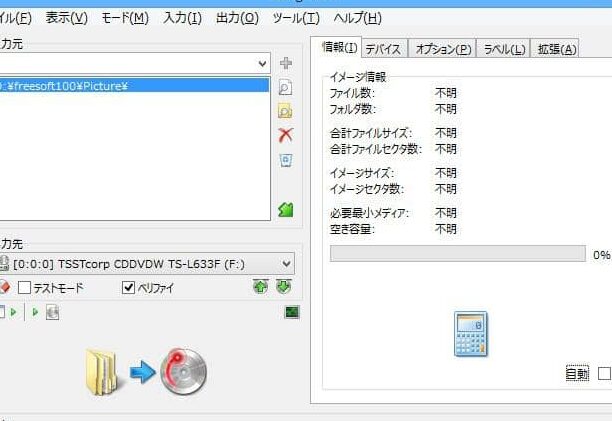Switch to the オプション(P) tab

click(443, 49)
